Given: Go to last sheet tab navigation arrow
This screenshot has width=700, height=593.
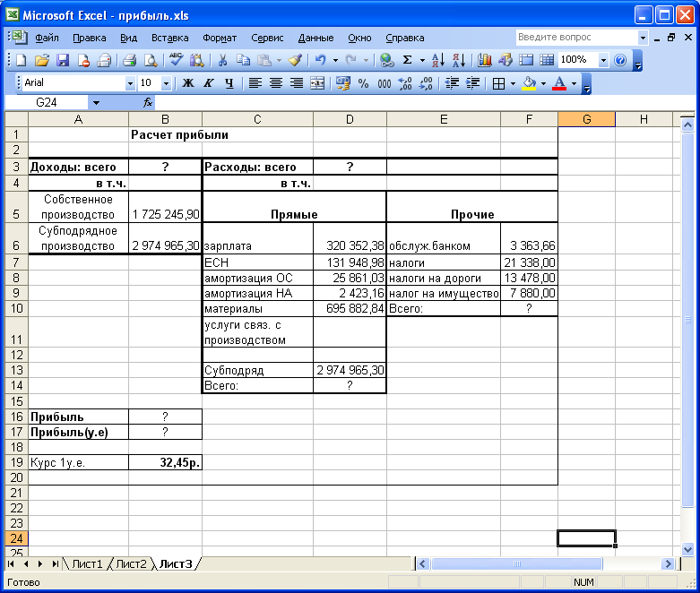Looking at the screenshot, I should tap(56, 564).
